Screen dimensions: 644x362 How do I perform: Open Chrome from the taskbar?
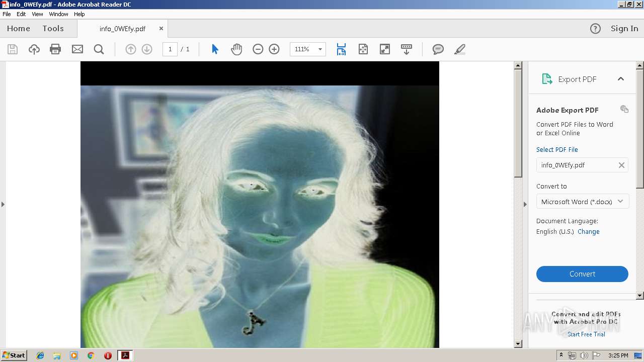[x=91, y=355]
